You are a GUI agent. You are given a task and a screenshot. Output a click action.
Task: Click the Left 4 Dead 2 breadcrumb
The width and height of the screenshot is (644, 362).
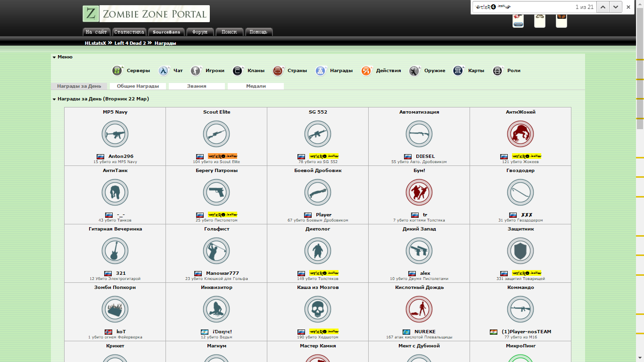pyautogui.click(x=130, y=43)
